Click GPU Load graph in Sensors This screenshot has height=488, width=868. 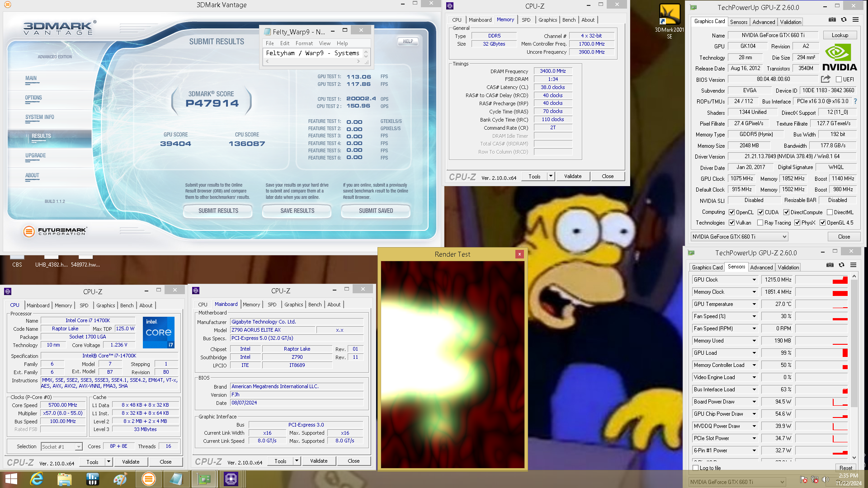coord(821,353)
